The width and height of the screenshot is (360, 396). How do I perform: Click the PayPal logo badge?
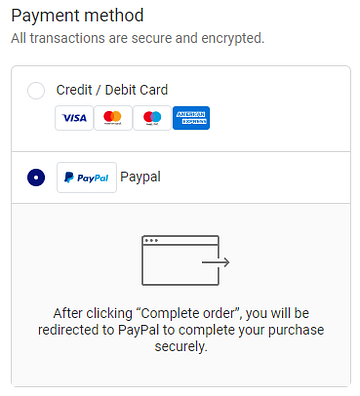click(x=87, y=177)
